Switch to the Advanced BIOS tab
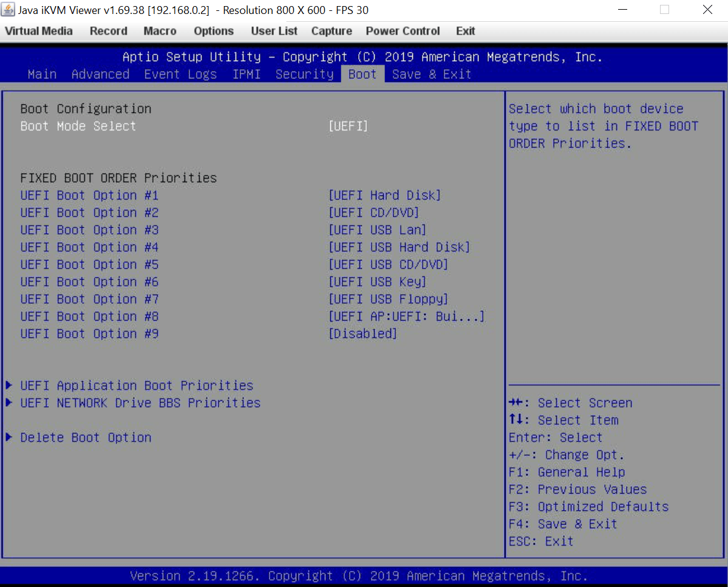 coord(100,74)
